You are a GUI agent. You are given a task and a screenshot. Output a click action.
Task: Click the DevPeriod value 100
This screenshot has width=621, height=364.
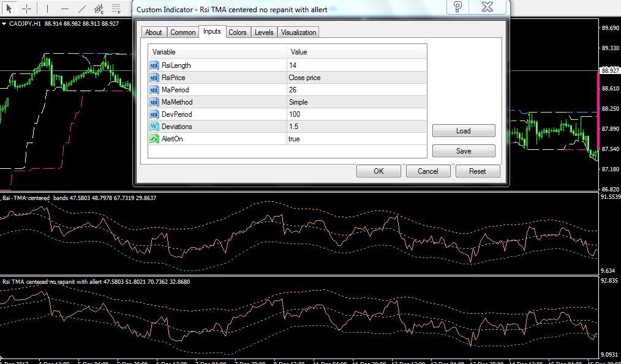click(x=357, y=114)
